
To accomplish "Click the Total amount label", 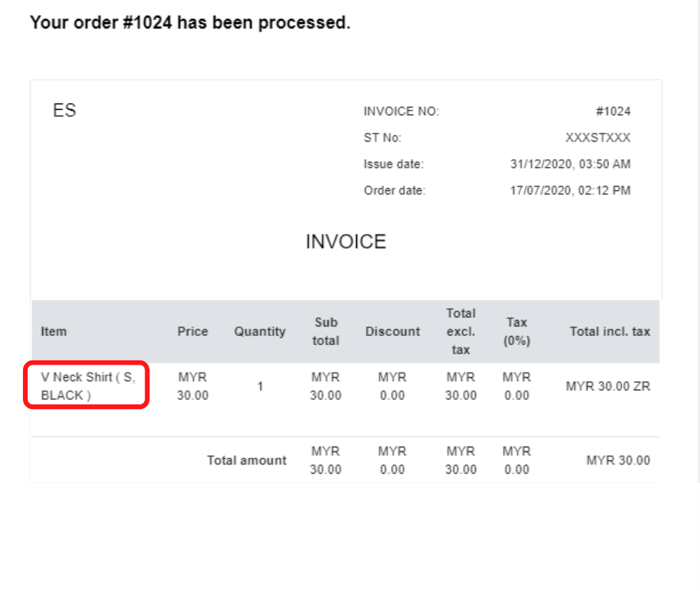I will 247,460.
